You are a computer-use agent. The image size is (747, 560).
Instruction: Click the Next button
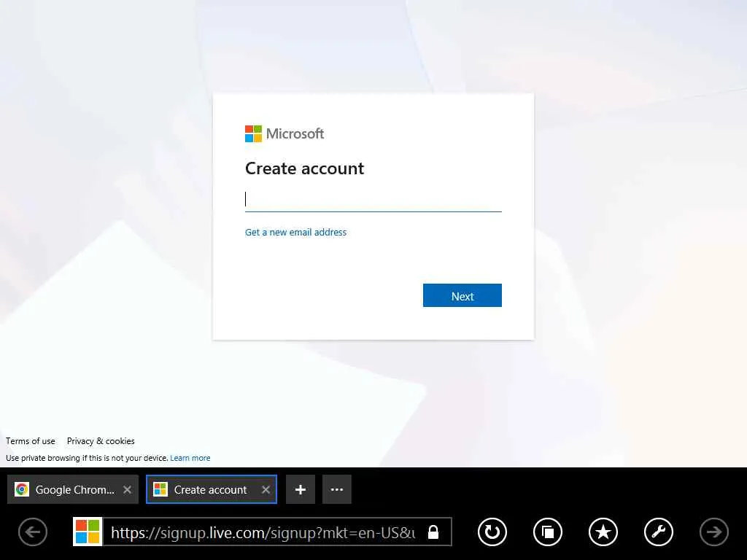pyautogui.click(x=462, y=296)
